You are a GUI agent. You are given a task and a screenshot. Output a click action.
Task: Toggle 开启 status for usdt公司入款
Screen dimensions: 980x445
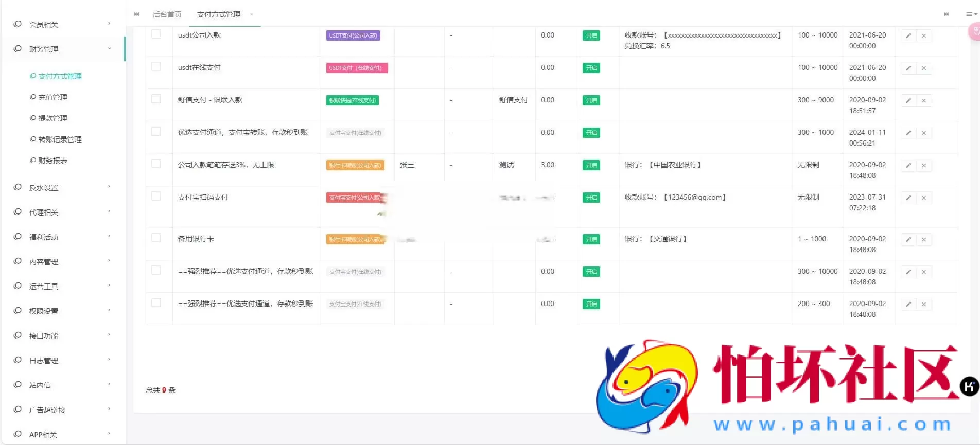coord(591,35)
